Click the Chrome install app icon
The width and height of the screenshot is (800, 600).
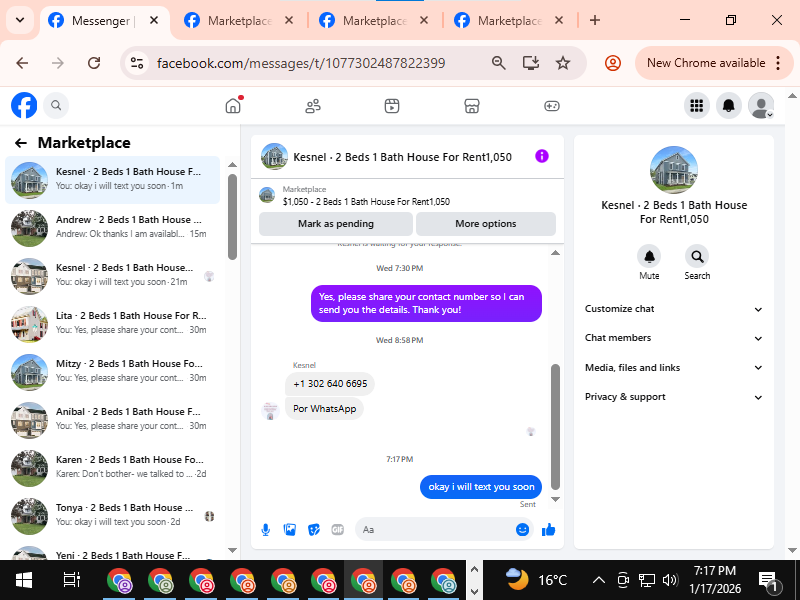point(531,63)
